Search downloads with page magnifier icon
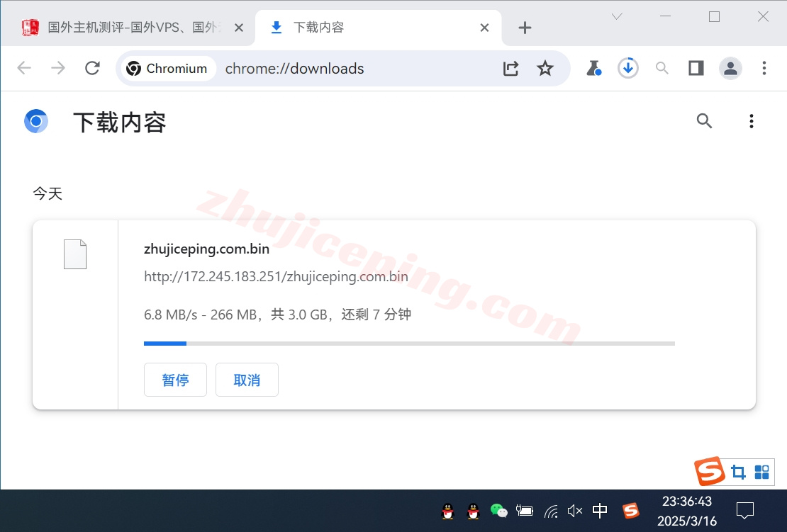The image size is (787, 532). 704,121
